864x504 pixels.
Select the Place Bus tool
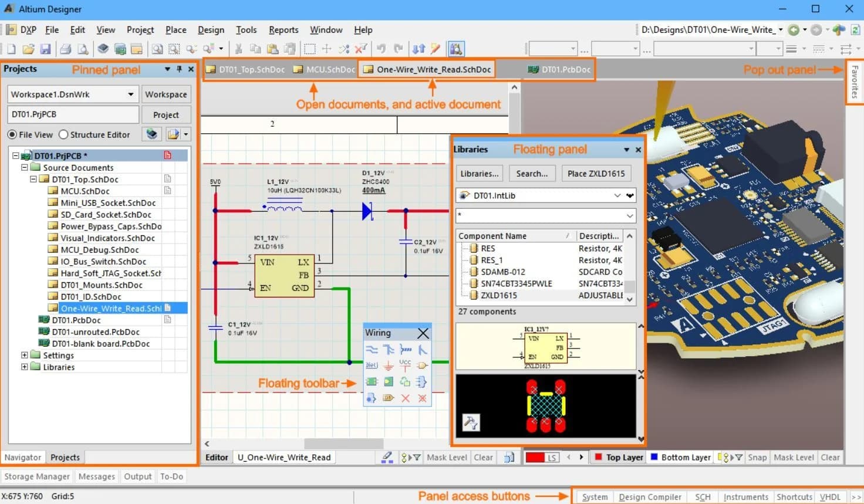click(x=389, y=350)
